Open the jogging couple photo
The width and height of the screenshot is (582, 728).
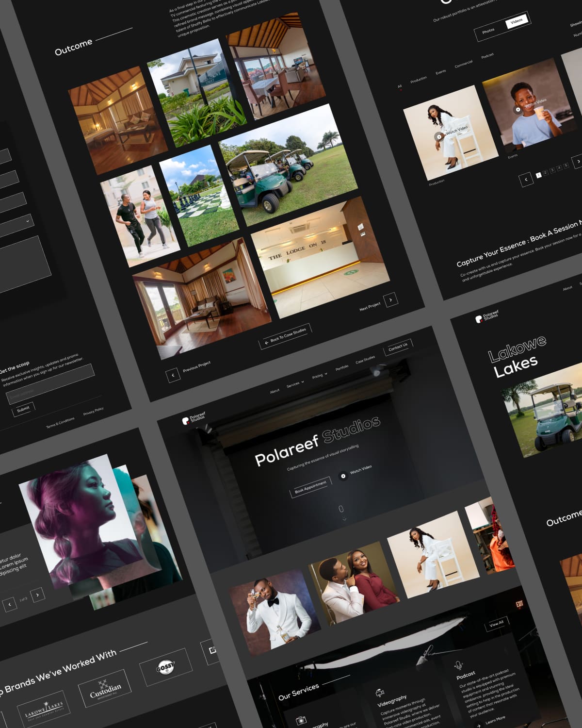140,216
